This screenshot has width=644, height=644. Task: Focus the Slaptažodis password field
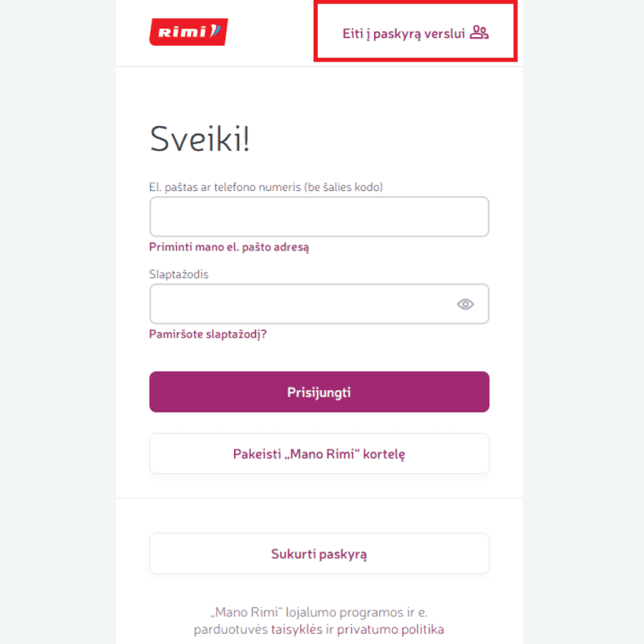coord(301,304)
